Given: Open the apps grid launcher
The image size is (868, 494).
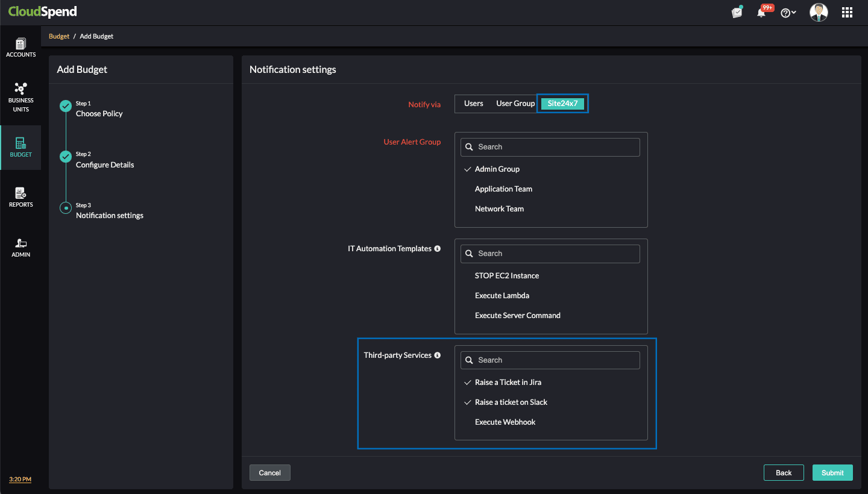Looking at the screenshot, I should [847, 12].
